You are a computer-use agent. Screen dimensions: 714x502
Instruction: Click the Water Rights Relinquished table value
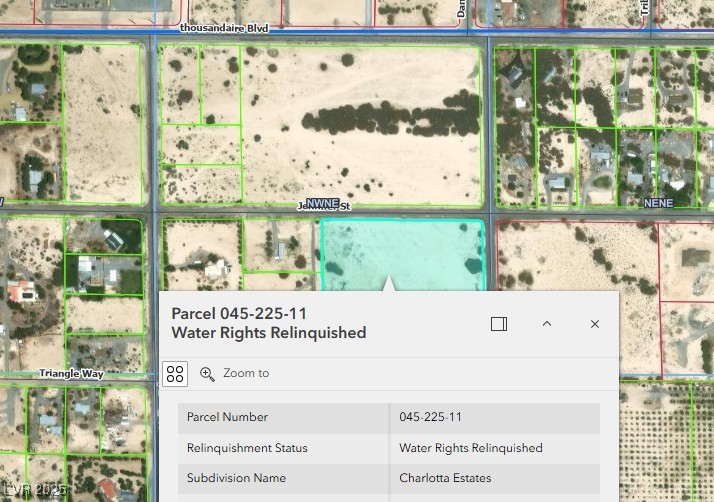point(470,448)
